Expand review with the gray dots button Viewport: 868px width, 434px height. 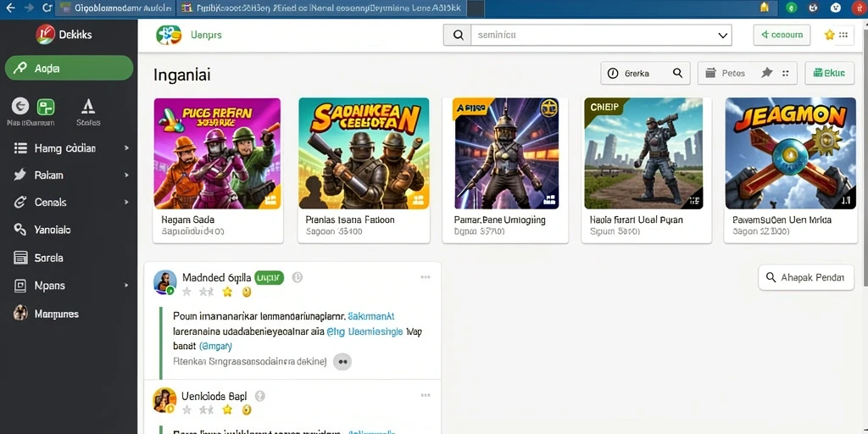pyautogui.click(x=342, y=361)
